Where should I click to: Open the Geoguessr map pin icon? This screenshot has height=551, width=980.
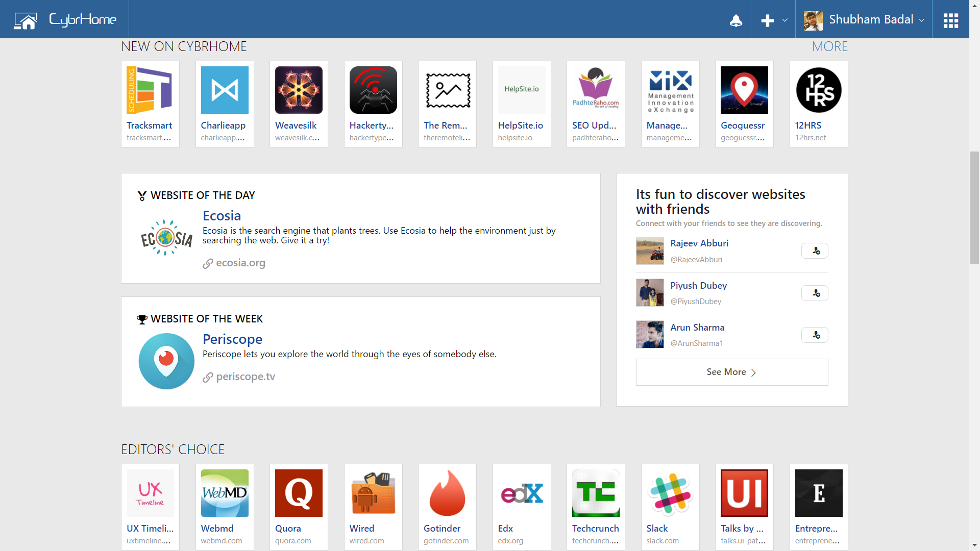[744, 90]
